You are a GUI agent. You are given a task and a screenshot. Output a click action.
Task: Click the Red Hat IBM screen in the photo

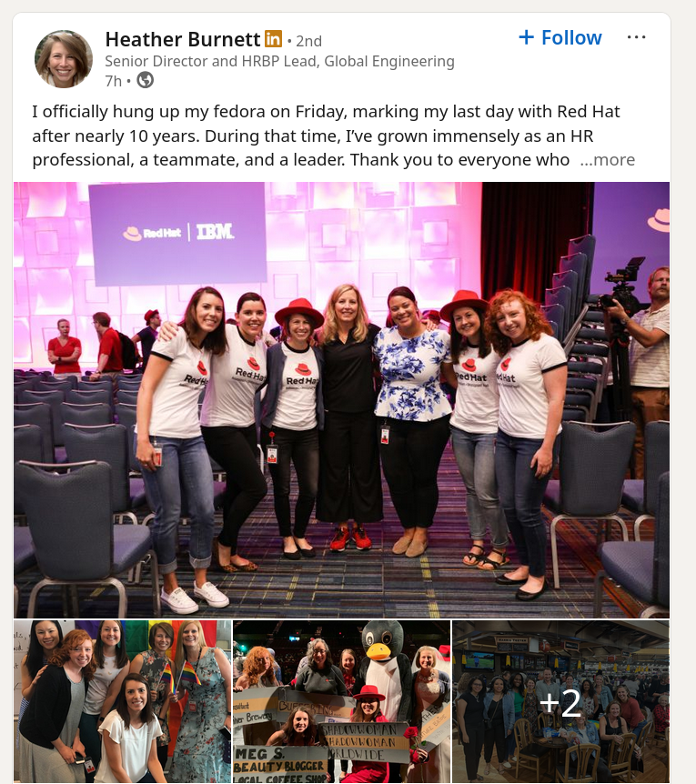click(177, 234)
